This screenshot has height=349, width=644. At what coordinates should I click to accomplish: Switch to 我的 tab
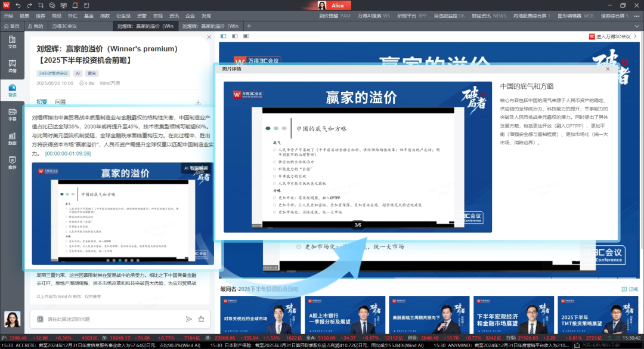[x=35, y=26]
